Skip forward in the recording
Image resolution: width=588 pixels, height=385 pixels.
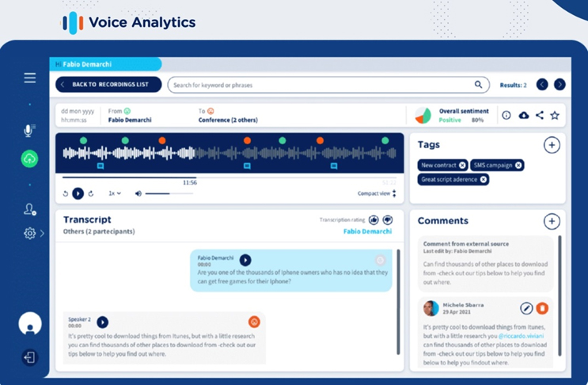click(91, 193)
